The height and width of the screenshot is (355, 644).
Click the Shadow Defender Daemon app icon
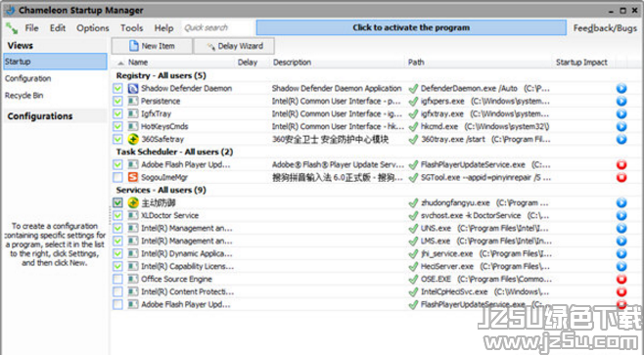(x=133, y=88)
